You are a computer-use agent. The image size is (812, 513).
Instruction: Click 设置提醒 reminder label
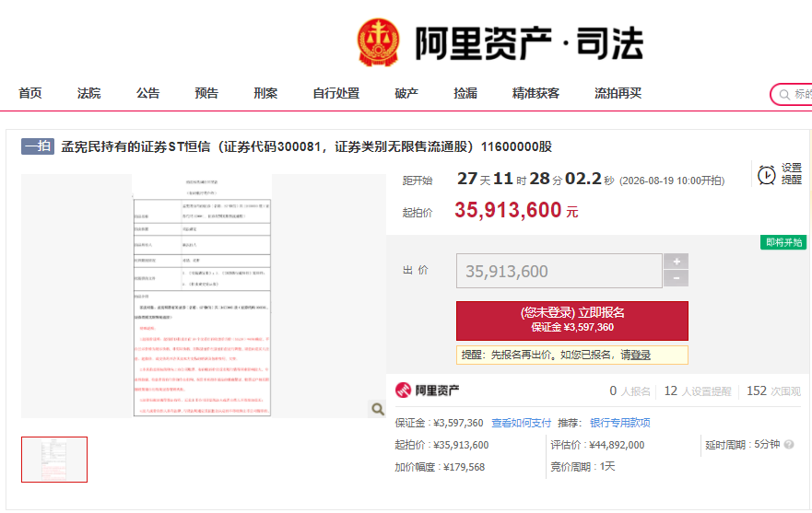(792, 174)
